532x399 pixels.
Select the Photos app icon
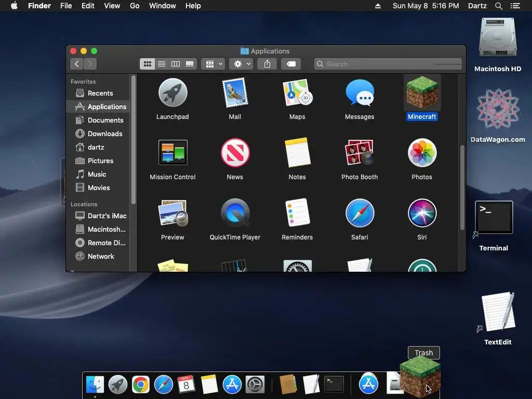coord(422,153)
